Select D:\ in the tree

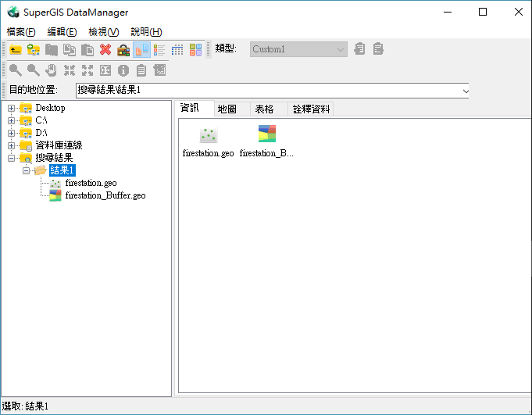pyautogui.click(x=41, y=133)
